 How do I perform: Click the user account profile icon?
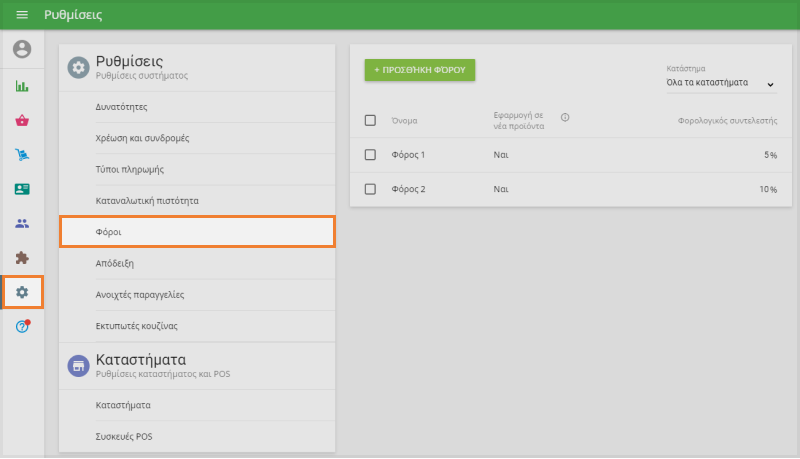22,49
